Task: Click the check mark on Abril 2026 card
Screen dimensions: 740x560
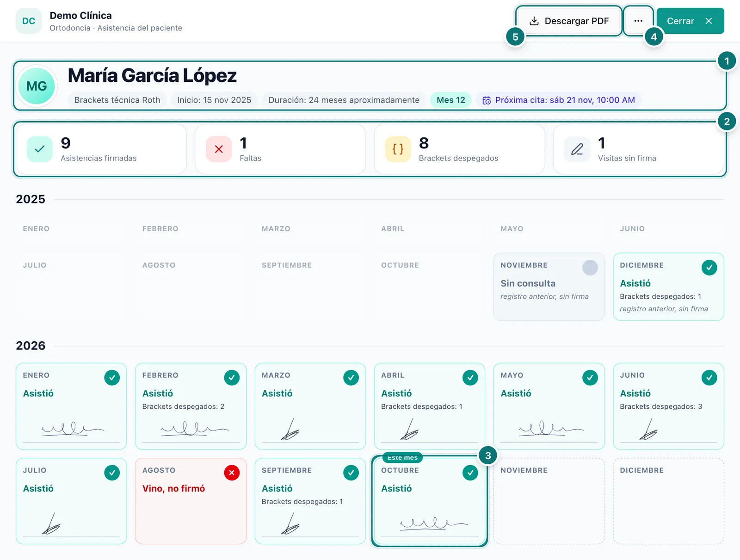Action: [470, 377]
